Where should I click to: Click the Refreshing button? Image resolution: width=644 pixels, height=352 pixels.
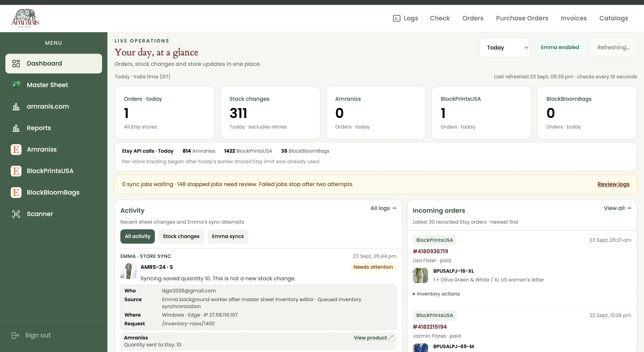point(613,47)
